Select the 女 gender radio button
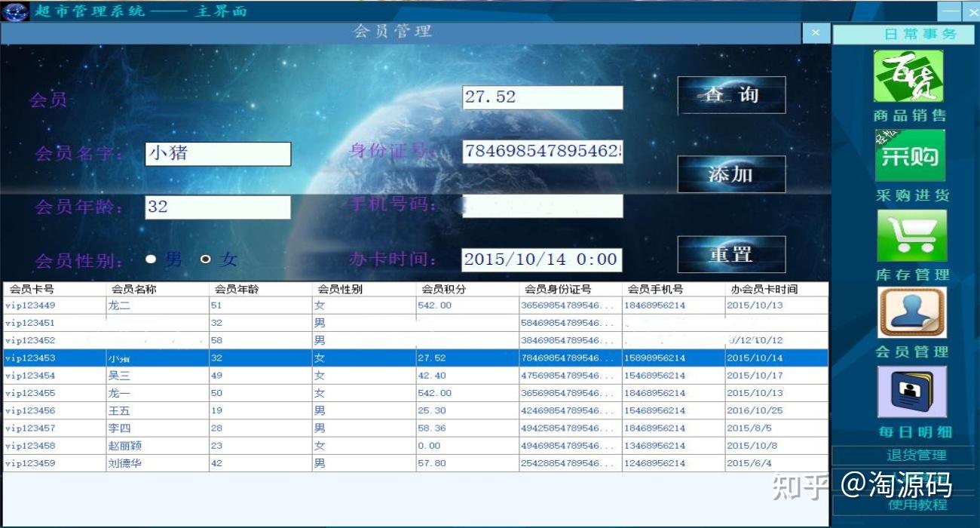The image size is (980, 528). (x=206, y=259)
